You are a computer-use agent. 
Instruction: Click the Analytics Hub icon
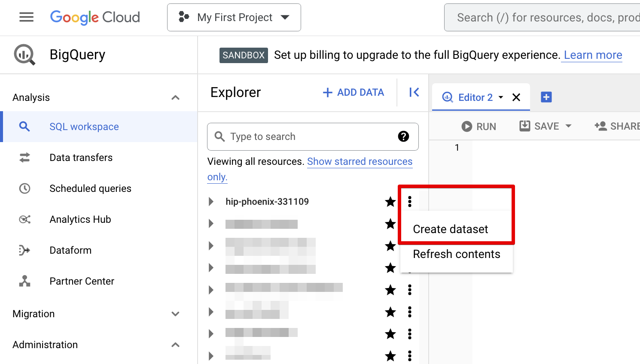tap(24, 219)
